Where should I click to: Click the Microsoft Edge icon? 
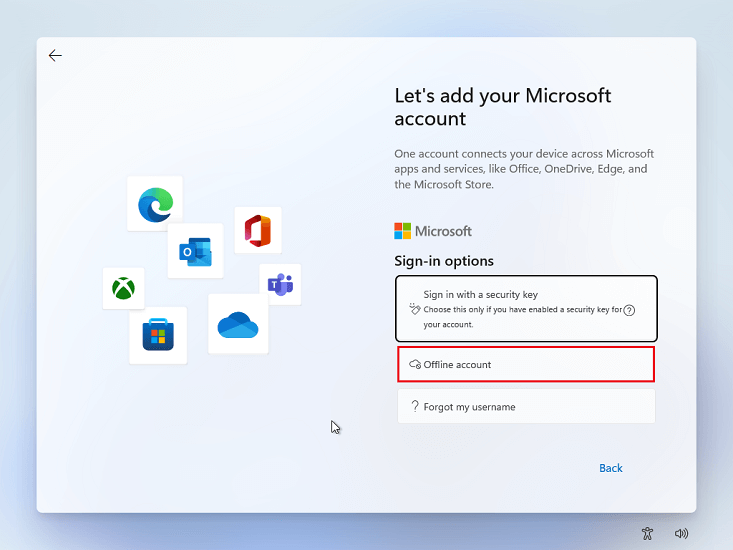[155, 204]
